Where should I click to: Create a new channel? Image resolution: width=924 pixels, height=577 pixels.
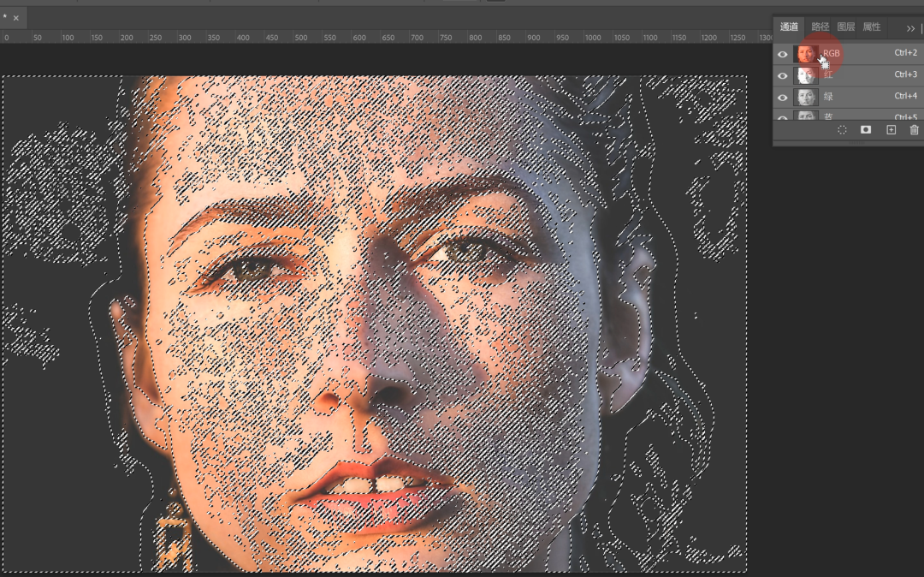891,129
